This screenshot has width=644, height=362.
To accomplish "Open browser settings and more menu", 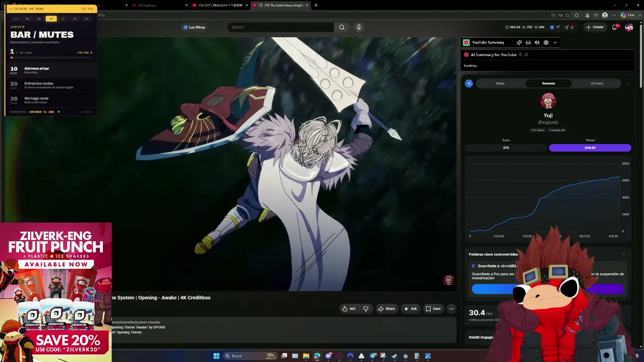I will click(x=614, y=15).
